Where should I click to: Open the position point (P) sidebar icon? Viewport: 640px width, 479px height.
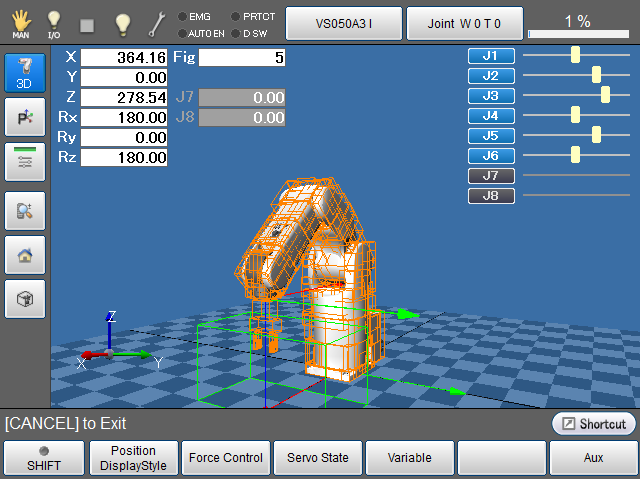(x=25, y=118)
